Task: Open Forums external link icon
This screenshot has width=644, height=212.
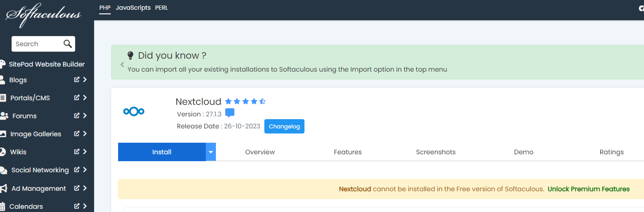Action: [x=77, y=116]
